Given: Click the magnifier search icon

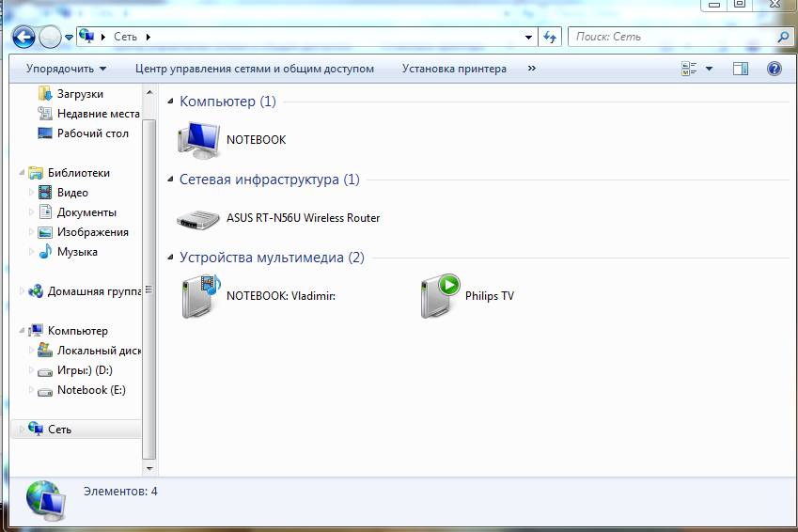Looking at the screenshot, I should click(x=783, y=37).
